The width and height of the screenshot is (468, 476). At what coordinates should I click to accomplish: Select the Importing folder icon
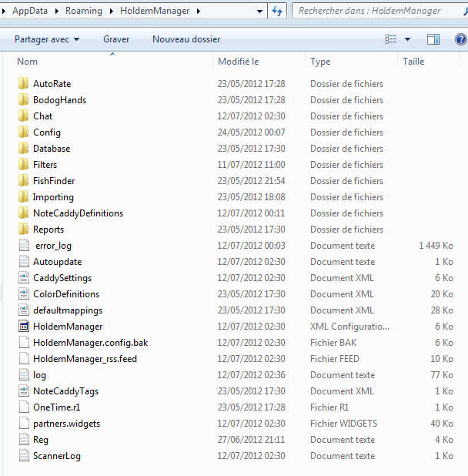23,196
